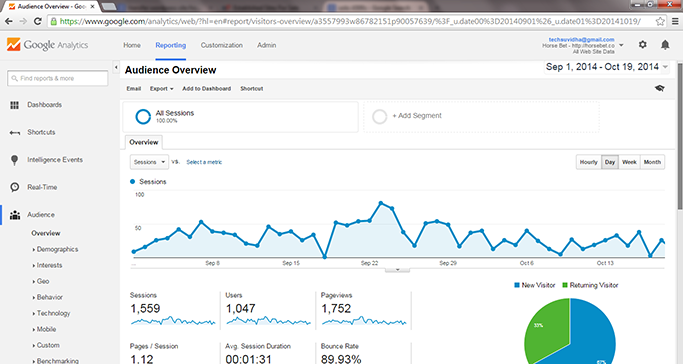Click the browser address bar URL

coord(350,21)
